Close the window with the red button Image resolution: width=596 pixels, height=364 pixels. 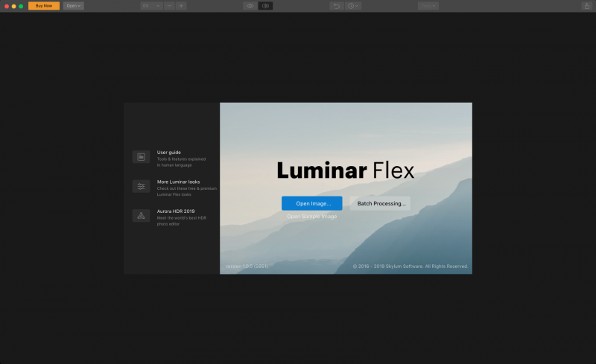tap(7, 6)
